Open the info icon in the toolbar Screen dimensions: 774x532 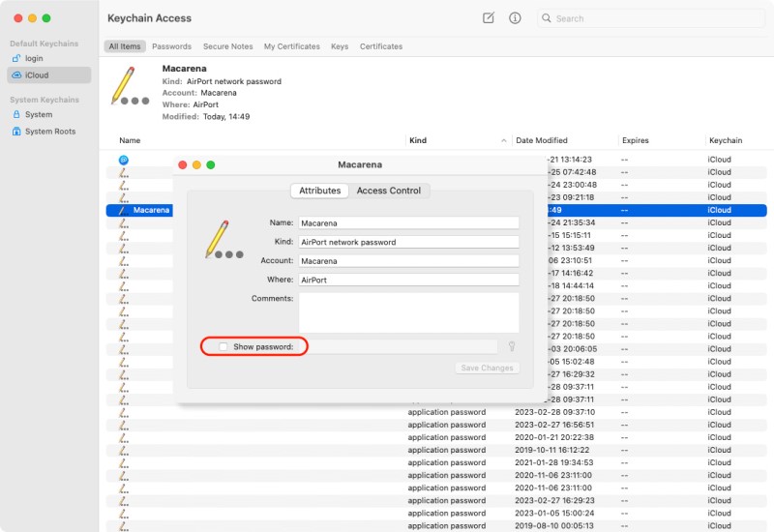click(x=515, y=18)
